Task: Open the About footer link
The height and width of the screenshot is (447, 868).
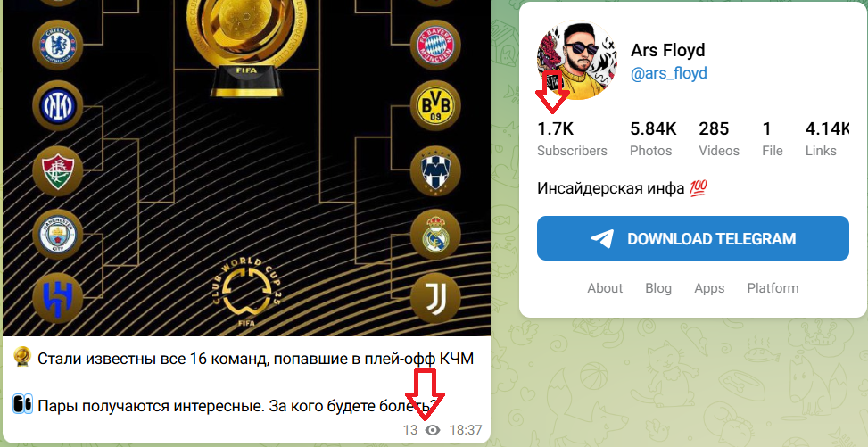Action: [605, 288]
